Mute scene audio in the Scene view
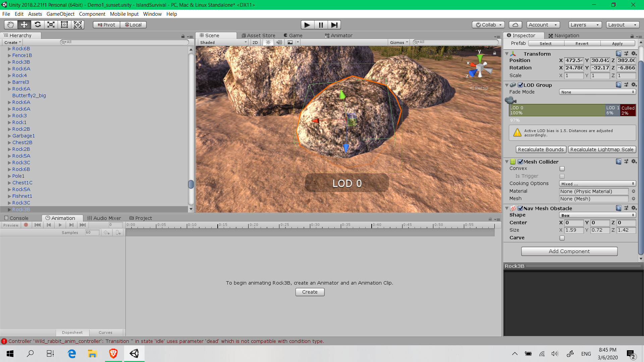Image resolution: width=644 pixels, height=362 pixels. [279, 42]
